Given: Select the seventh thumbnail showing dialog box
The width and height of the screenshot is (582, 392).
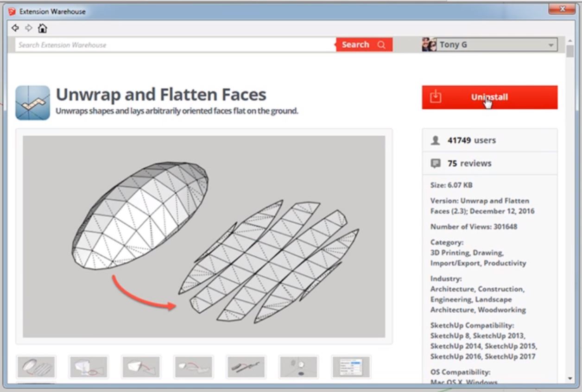Looking at the screenshot, I should 351,367.
